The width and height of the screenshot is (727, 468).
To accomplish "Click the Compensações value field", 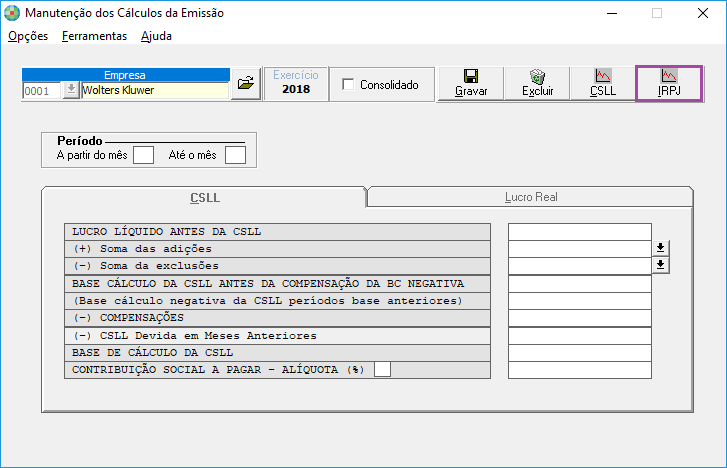I will coord(580,318).
